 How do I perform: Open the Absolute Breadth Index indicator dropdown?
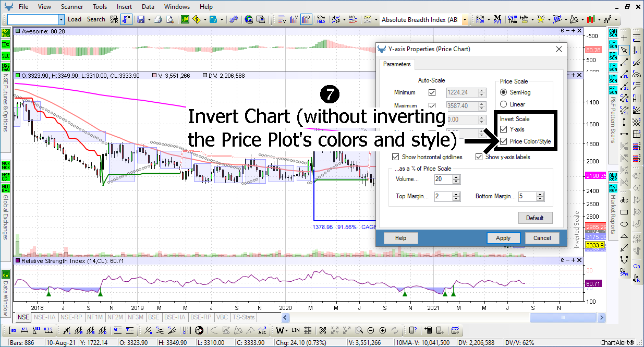tap(465, 19)
